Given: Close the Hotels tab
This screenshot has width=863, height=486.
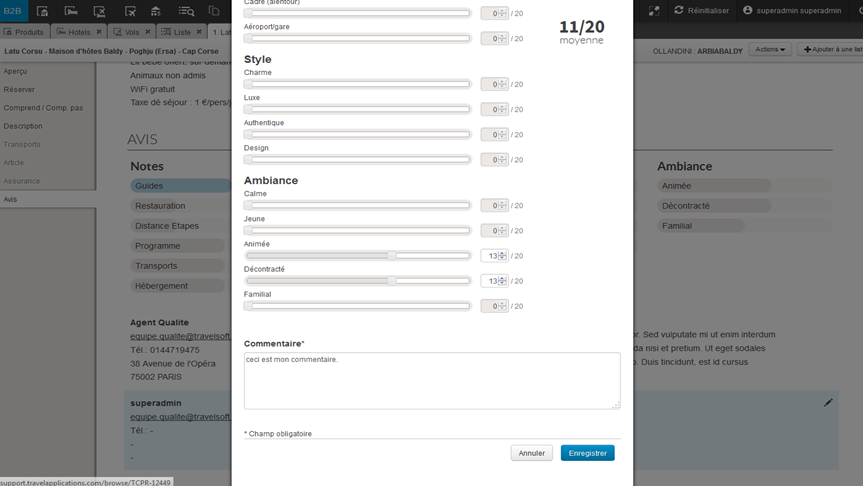Looking at the screenshot, I should (99, 32).
